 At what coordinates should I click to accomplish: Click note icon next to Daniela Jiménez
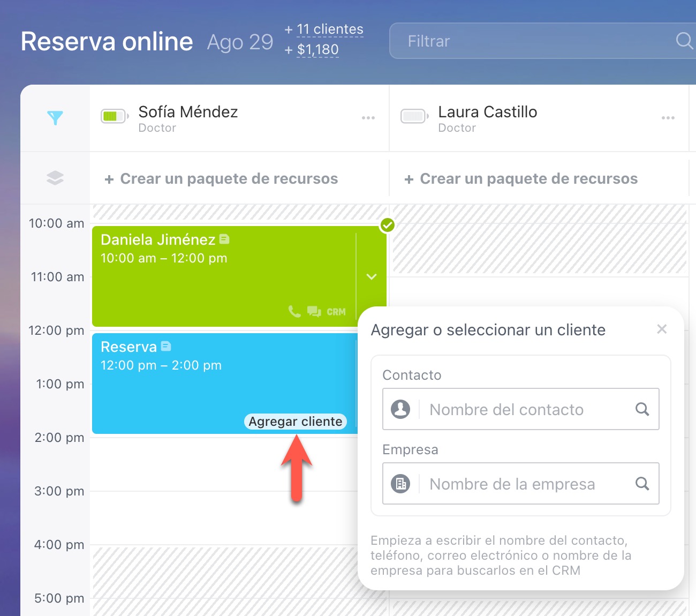point(224,239)
